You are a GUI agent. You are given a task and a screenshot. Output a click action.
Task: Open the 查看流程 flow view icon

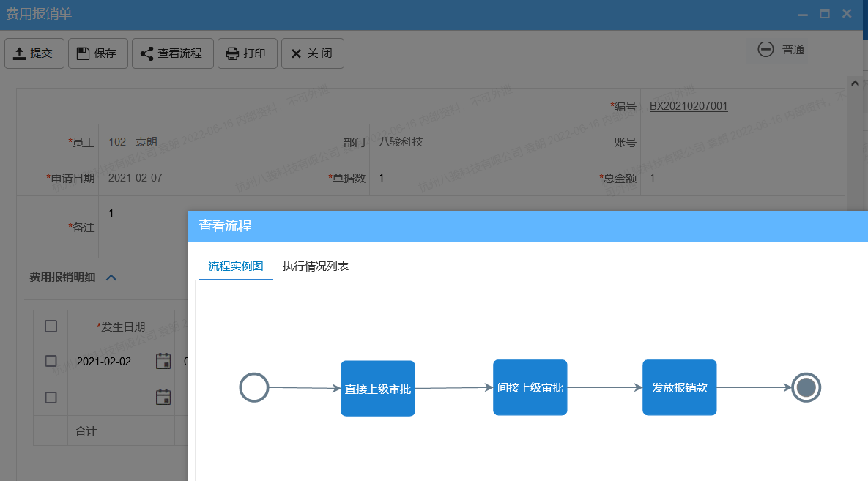pyautogui.click(x=145, y=53)
